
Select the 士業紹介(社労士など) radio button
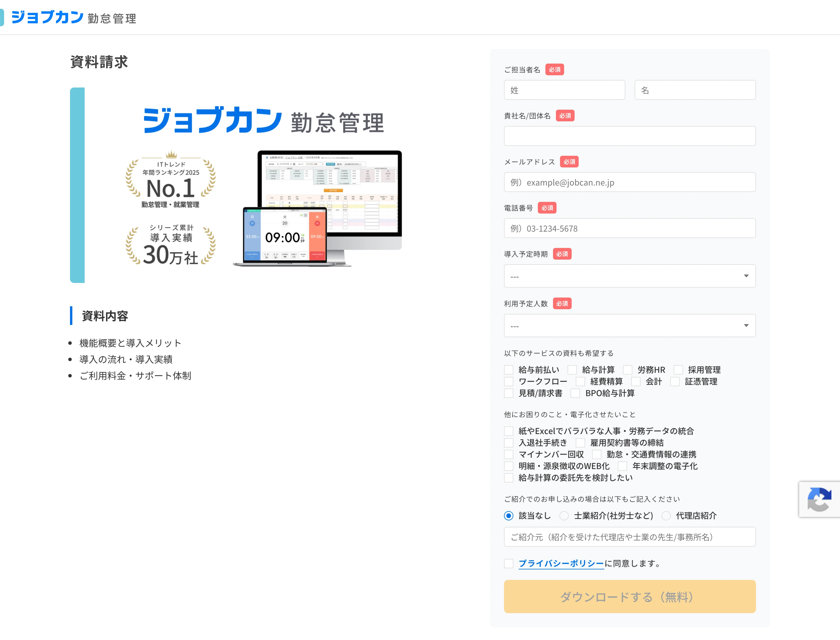[564, 516]
